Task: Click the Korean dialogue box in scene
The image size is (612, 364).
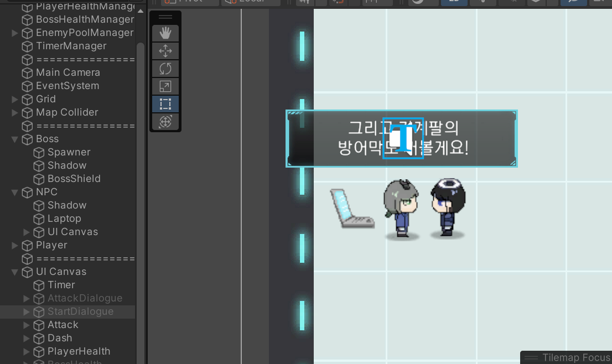Action: 402,138
